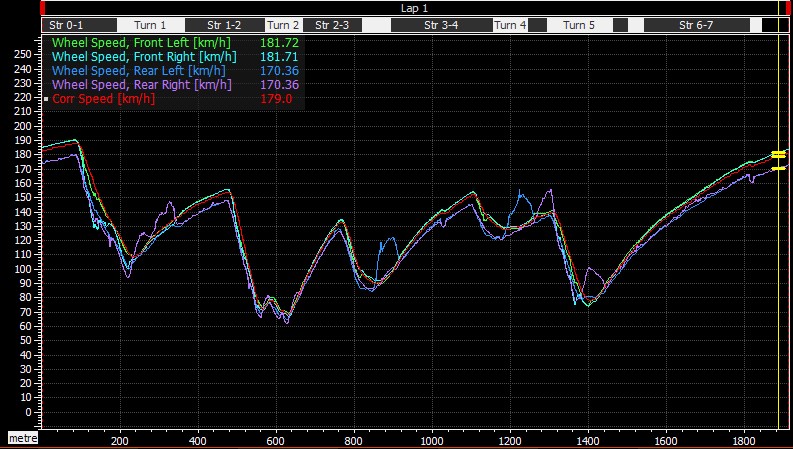Click the 1400 label on distance axis
The height and width of the screenshot is (449, 793).
[x=588, y=441]
